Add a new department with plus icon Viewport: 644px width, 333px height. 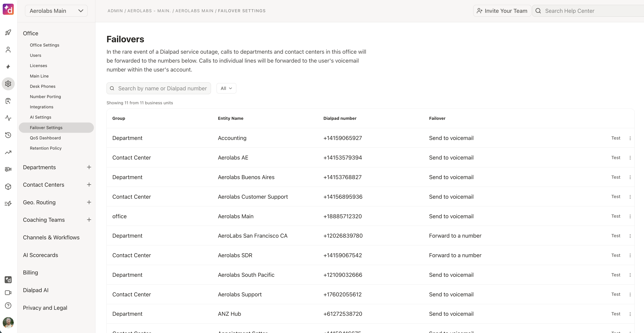89,167
